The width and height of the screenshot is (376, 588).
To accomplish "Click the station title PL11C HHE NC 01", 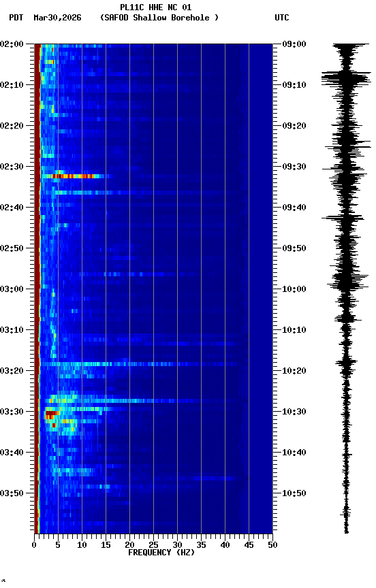I will (156, 7).
